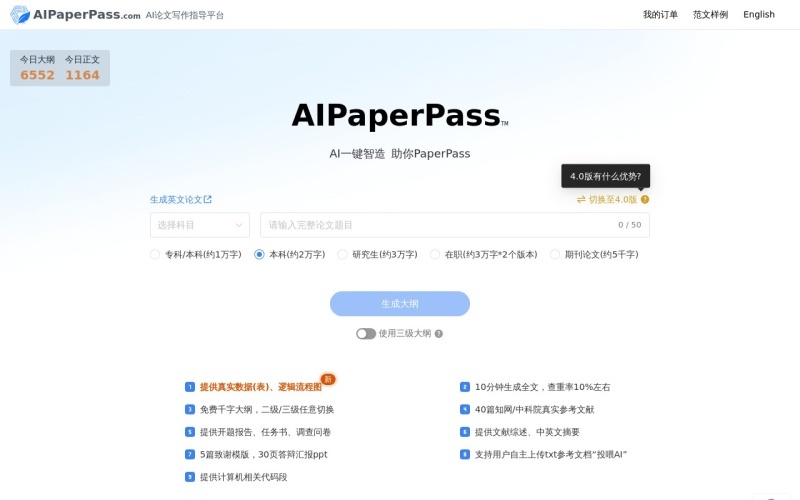Image resolution: width=800 pixels, height=500 pixels.
Task: Open 我的订单 in the top navigation
Action: (x=660, y=15)
